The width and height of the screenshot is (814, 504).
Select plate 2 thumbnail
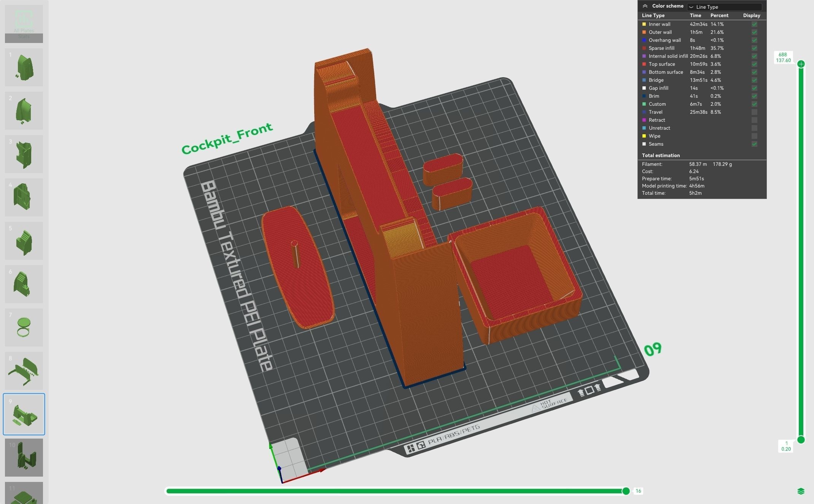coord(24,111)
